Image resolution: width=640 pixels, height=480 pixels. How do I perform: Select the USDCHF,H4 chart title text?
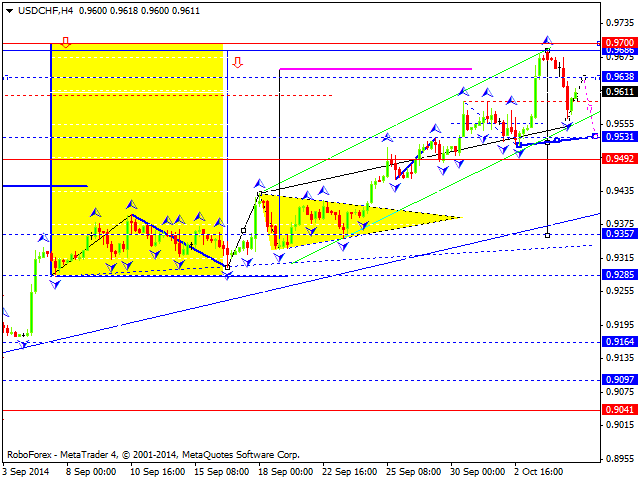pos(46,11)
